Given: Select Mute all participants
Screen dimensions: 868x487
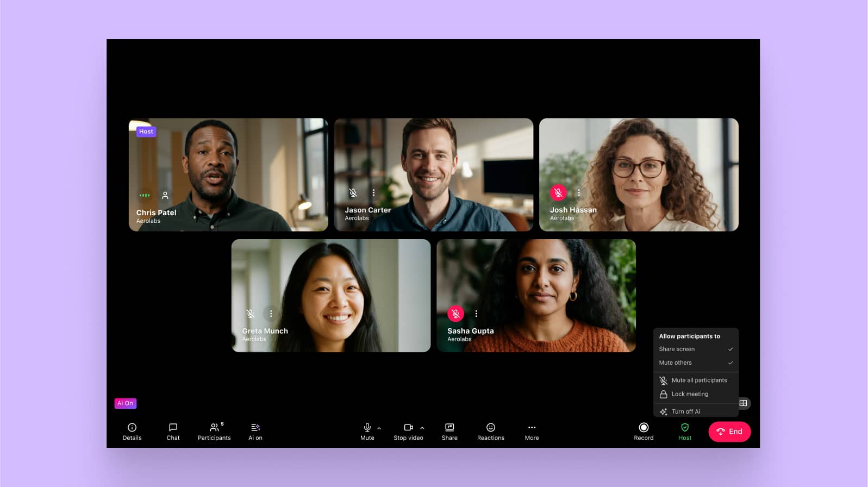Looking at the screenshot, I should tap(698, 380).
